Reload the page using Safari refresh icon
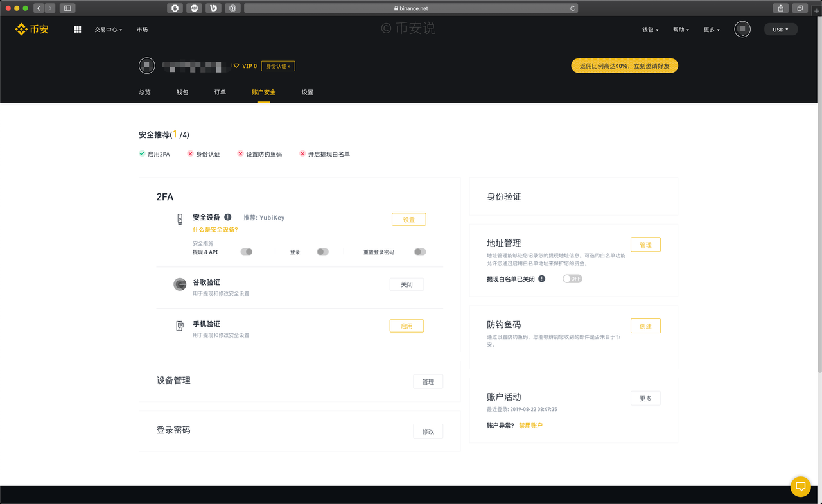This screenshot has height=504, width=822. 573,8
